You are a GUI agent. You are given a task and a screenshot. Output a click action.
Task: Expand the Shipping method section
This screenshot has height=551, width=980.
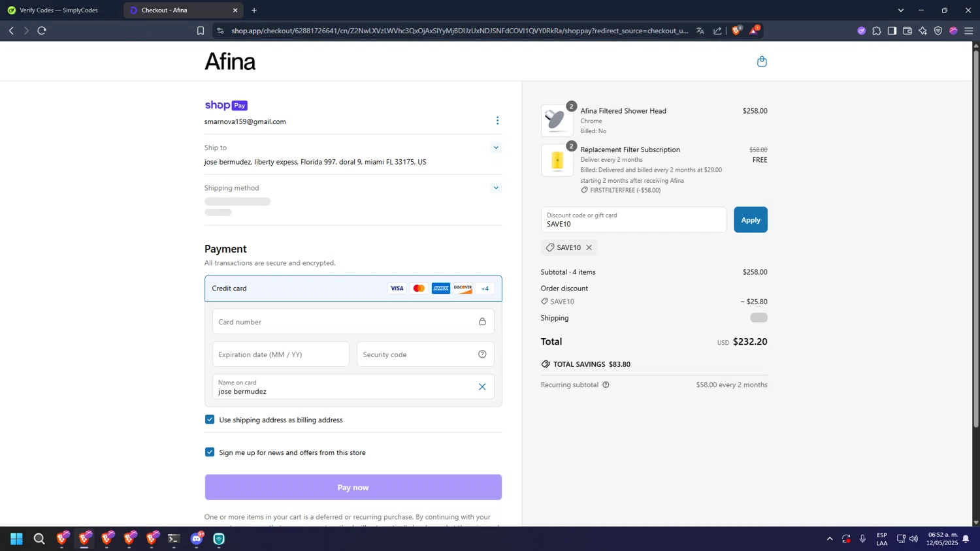(496, 188)
